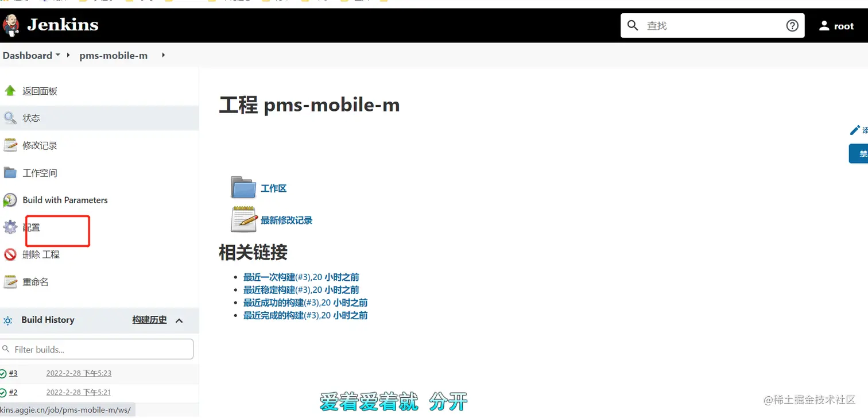The width and height of the screenshot is (868, 418).
Task: Open build timestamp 2022-2-28 下午5:21
Action: pyautogui.click(x=78, y=392)
